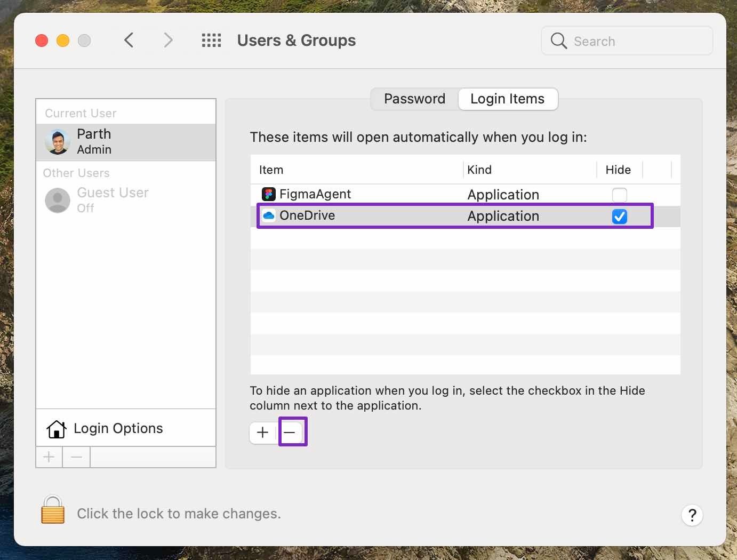Click Parth's profile picture
Image resolution: width=737 pixels, height=560 pixels.
pyautogui.click(x=58, y=142)
